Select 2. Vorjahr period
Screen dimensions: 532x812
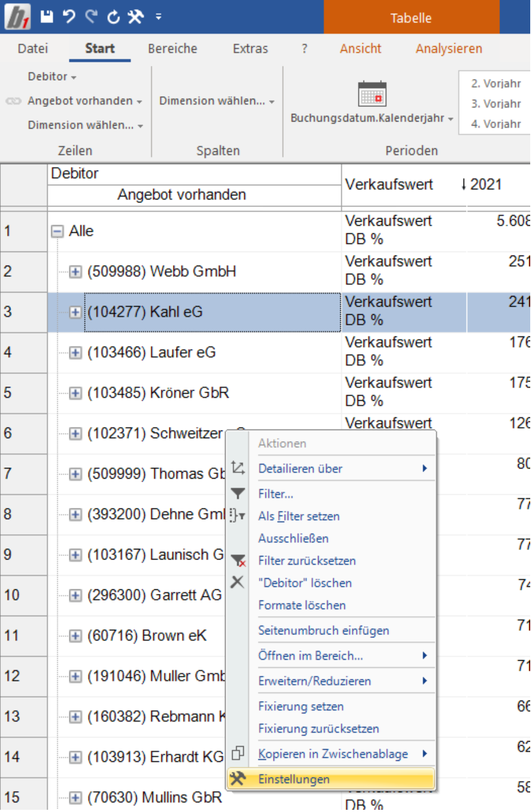(x=496, y=84)
